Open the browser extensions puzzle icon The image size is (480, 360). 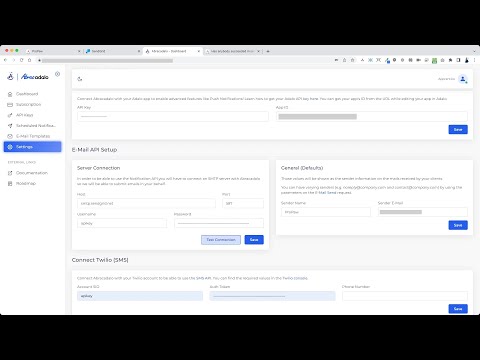point(450,60)
